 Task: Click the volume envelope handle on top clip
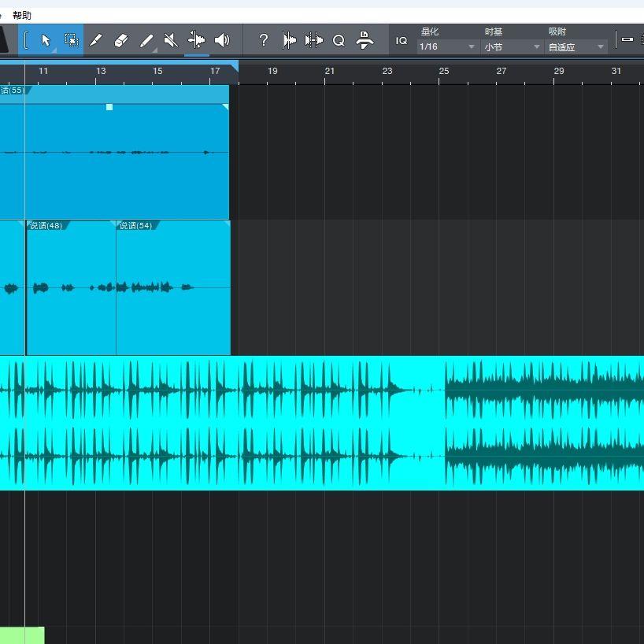109,107
